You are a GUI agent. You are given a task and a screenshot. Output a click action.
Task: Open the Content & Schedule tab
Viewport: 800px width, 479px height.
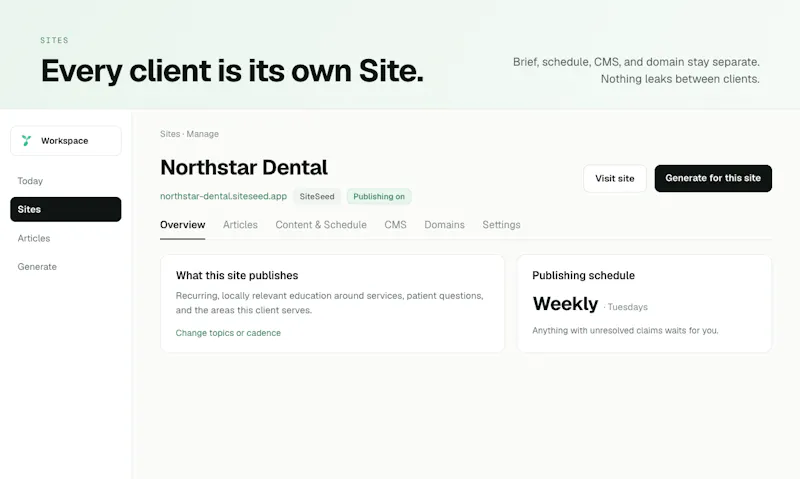tap(321, 225)
